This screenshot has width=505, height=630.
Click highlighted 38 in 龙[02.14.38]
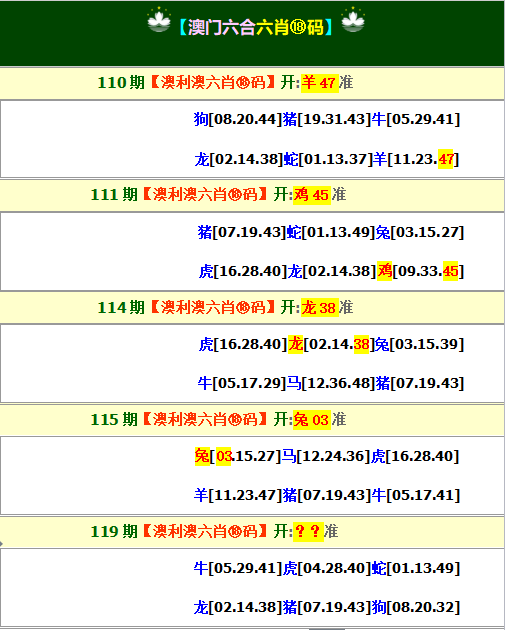click(361, 344)
